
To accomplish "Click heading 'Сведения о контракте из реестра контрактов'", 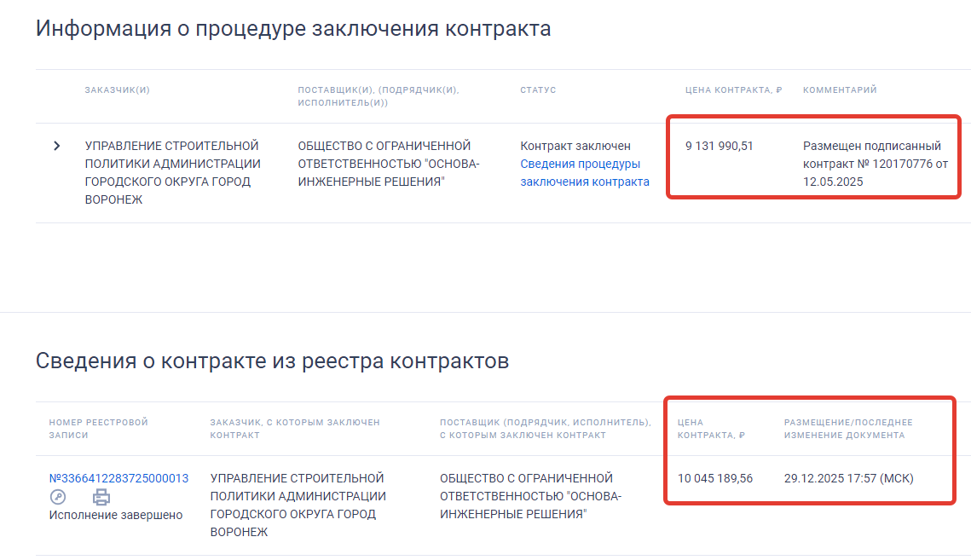I will (272, 361).
